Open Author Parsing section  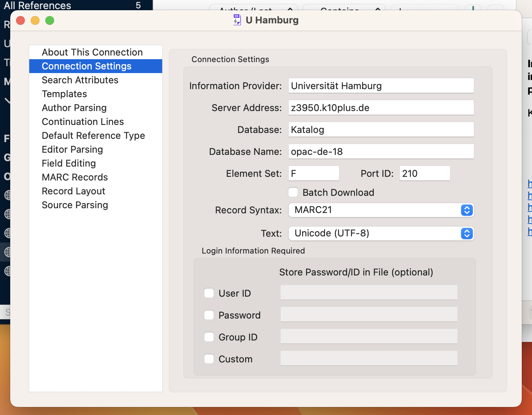point(96,108)
